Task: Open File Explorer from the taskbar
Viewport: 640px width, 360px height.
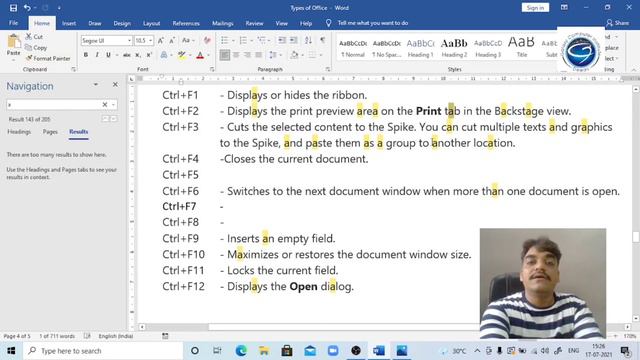Action: 264,351
